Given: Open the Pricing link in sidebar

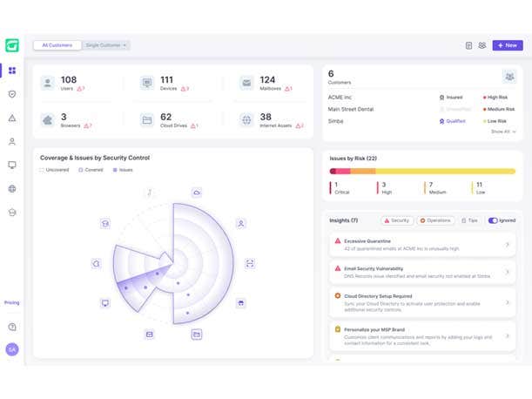Looking at the screenshot, I should [12, 302].
